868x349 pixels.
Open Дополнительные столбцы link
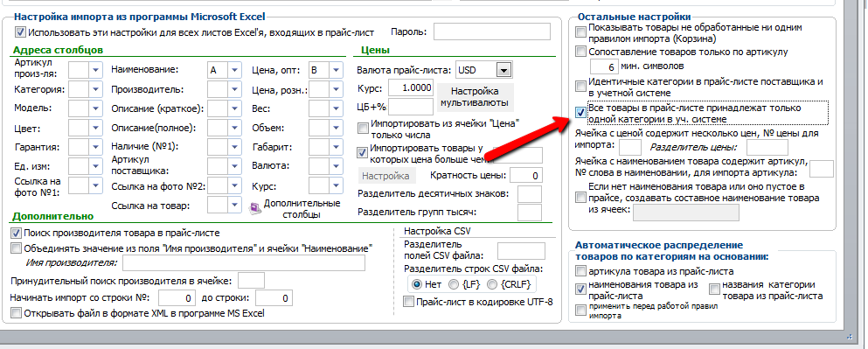tap(302, 208)
